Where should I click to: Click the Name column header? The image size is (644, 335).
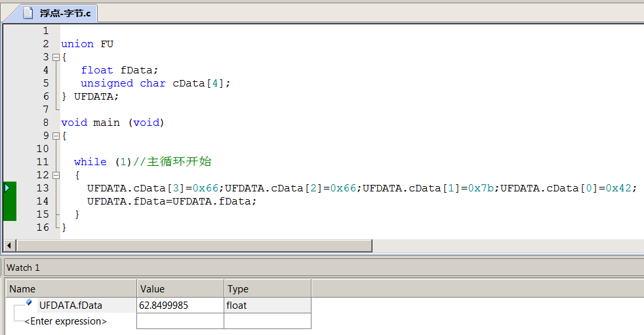71,288
